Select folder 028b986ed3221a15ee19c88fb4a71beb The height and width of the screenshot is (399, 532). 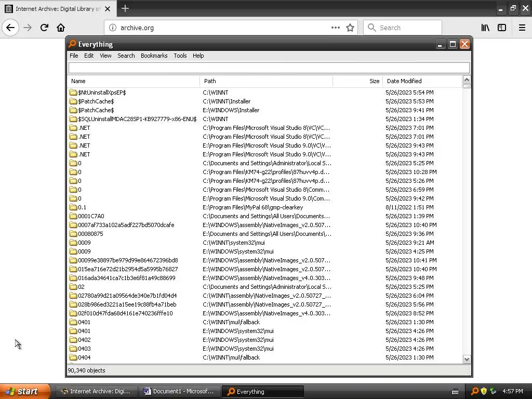(x=127, y=304)
